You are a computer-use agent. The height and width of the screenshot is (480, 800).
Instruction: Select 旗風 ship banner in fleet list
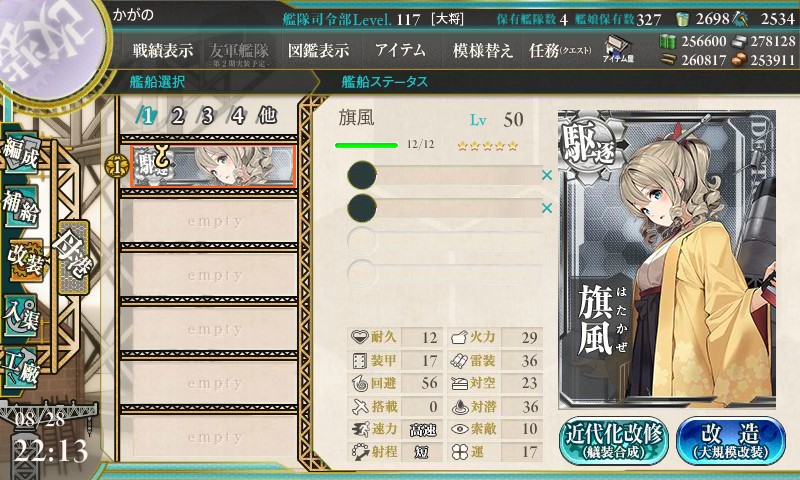pyautogui.click(x=213, y=166)
